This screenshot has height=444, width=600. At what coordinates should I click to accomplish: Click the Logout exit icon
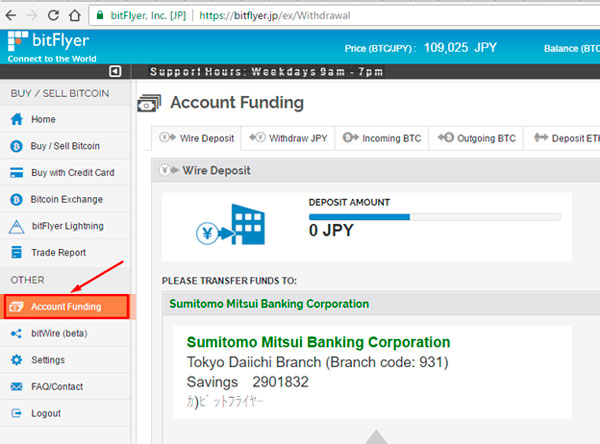point(16,413)
